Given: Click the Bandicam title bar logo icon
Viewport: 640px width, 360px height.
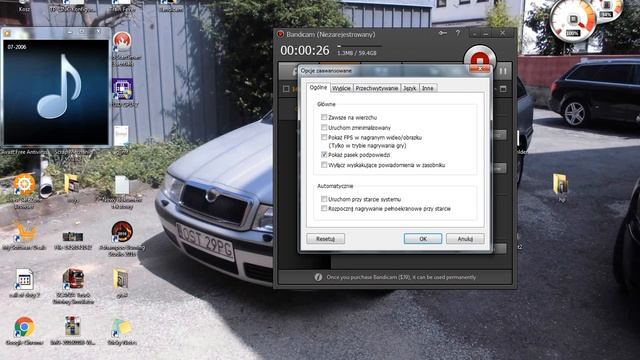Looking at the screenshot, I should [280, 34].
